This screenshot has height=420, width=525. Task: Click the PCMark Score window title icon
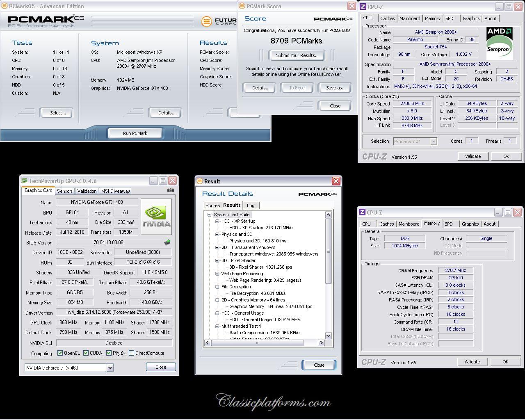click(x=242, y=6)
